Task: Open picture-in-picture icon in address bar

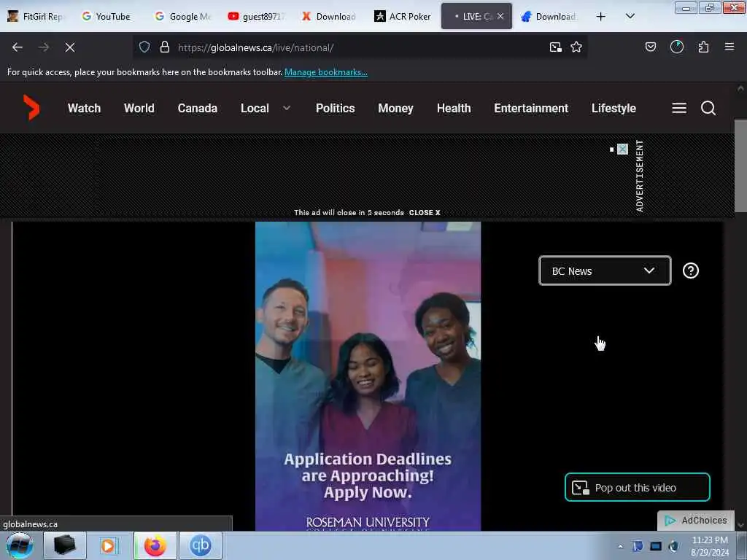Action: pyautogui.click(x=555, y=47)
